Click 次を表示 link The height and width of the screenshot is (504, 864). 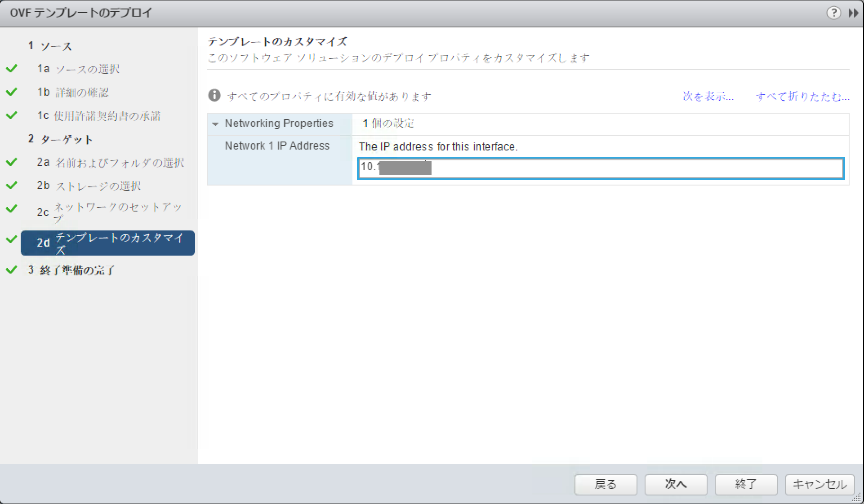[707, 97]
